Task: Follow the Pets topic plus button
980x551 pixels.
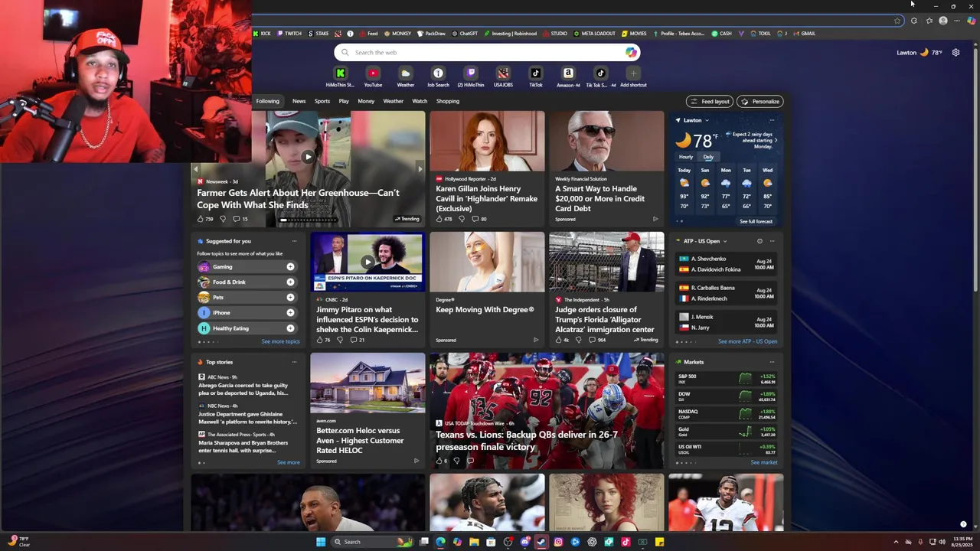Action: tap(290, 298)
